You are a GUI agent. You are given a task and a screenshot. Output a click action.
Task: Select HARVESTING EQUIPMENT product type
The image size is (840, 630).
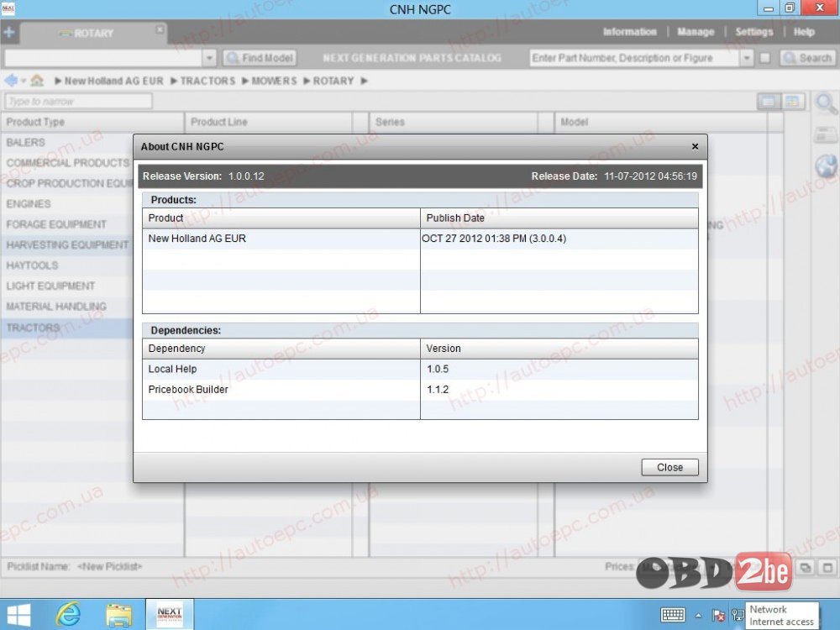tap(67, 245)
